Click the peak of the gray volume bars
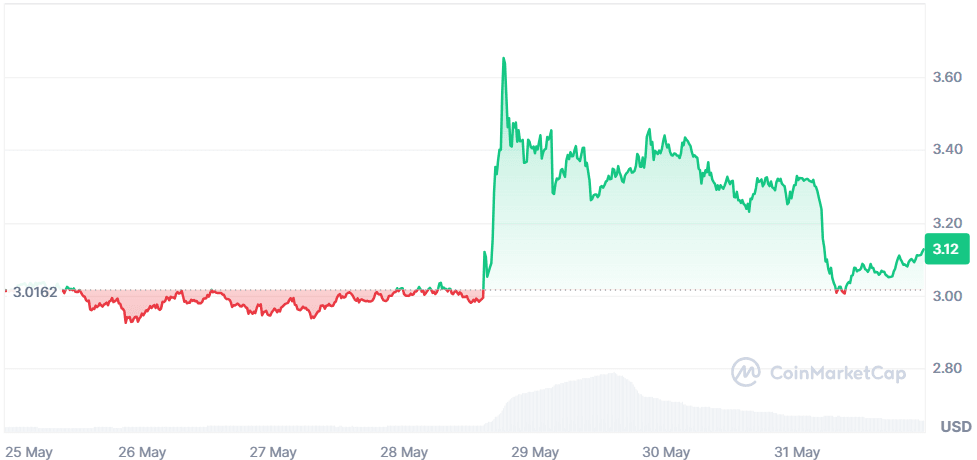This screenshot has width=977, height=460. 609,376
